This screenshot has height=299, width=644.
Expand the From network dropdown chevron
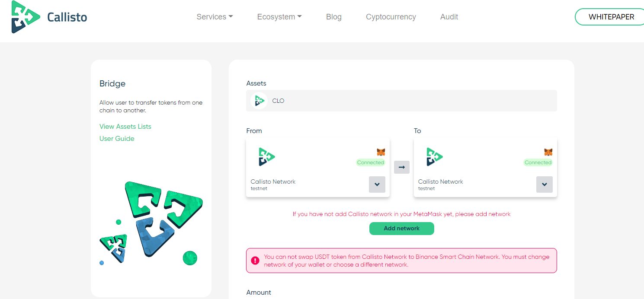point(377,184)
